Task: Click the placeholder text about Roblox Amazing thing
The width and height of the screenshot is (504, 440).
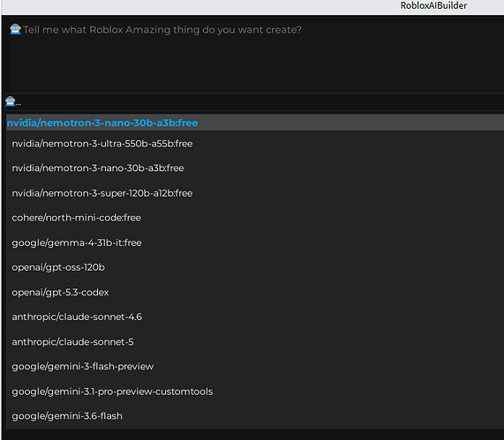Action: pyautogui.click(x=162, y=30)
